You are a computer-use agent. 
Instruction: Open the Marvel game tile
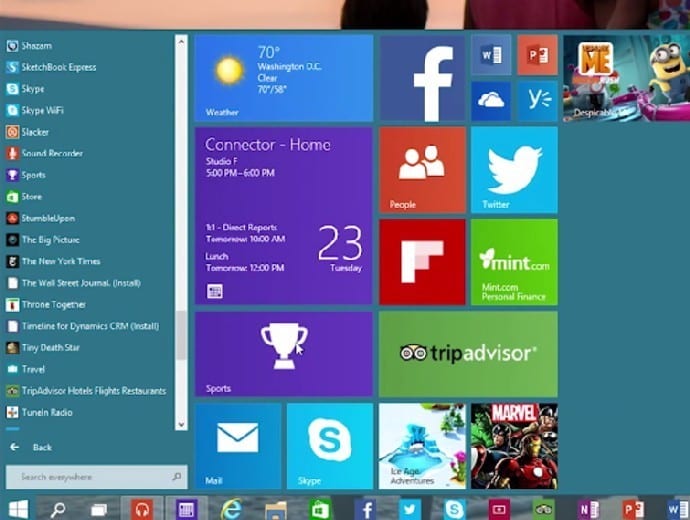tap(514, 446)
